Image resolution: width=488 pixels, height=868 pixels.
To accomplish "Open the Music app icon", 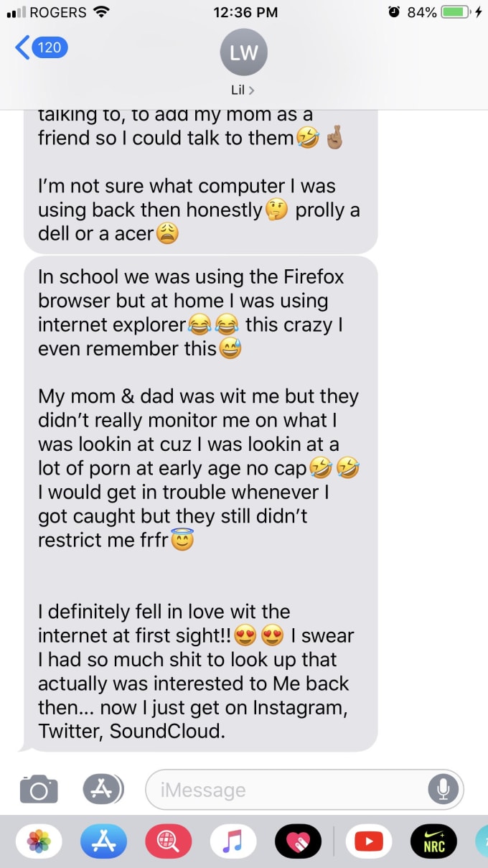I will pos(233,841).
